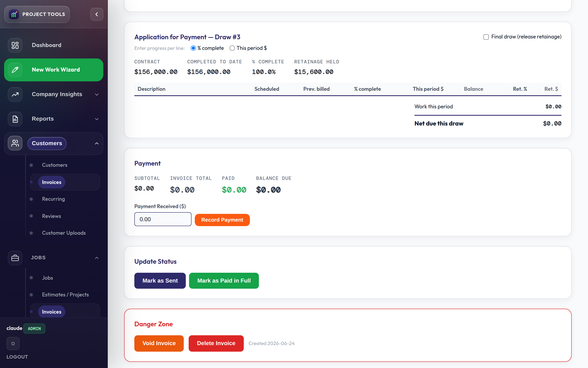
Task: Click the Net due this draw label
Action: (439, 124)
